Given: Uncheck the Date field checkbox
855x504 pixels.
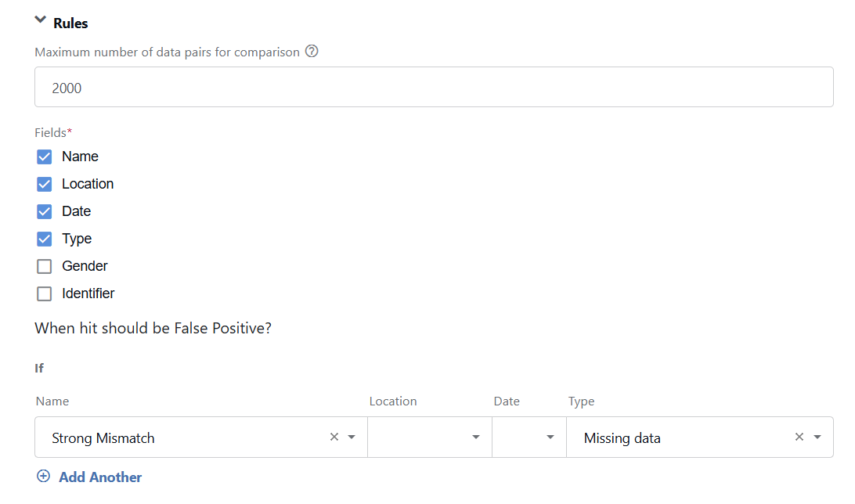Looking at the screenshot, I should click(x=44, y=211).
